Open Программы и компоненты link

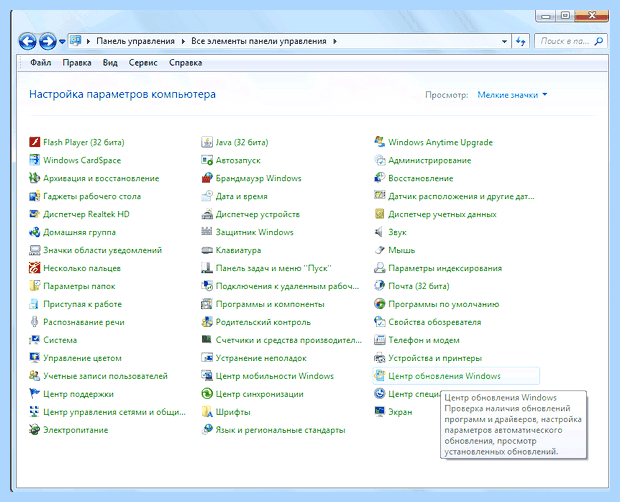point(270,304)
